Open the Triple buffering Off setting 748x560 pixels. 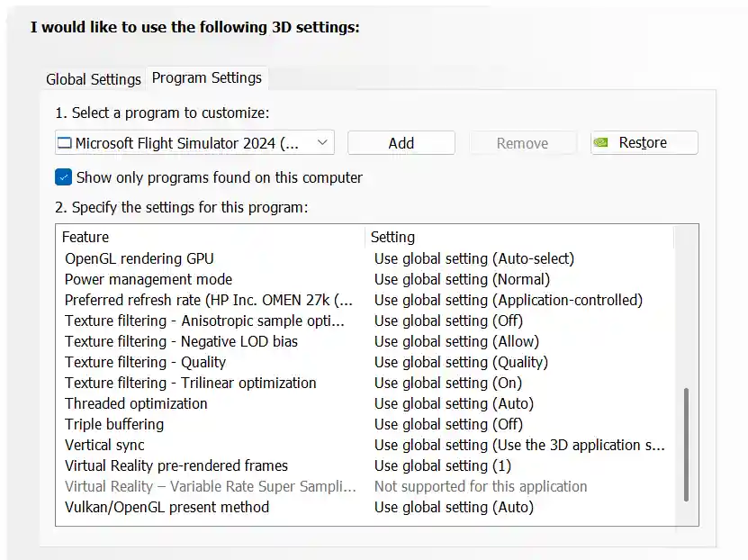[x=448, y=424]
